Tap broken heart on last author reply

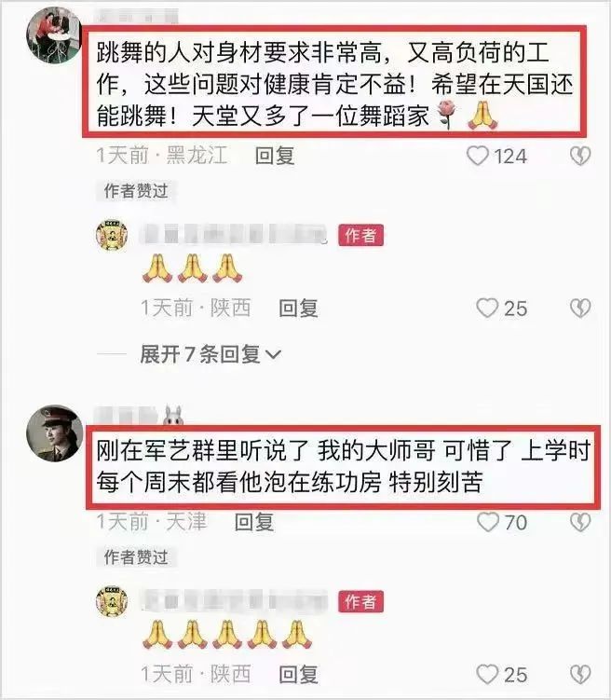click(580, 674)
